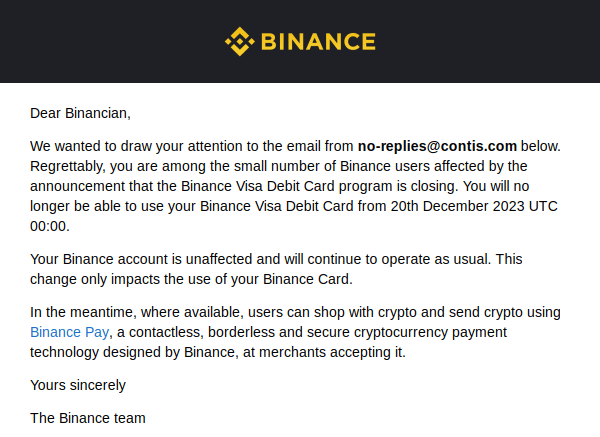Click "announcement that the Binance Visa Debit" line

[x=280, y=186]
